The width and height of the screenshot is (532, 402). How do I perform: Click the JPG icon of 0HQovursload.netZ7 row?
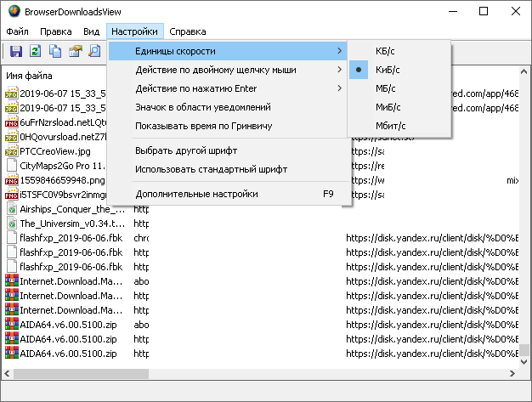pos(12,137)
